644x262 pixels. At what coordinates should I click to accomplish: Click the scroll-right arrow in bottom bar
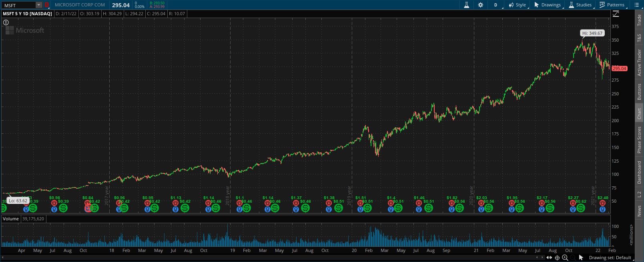point(543,258)
